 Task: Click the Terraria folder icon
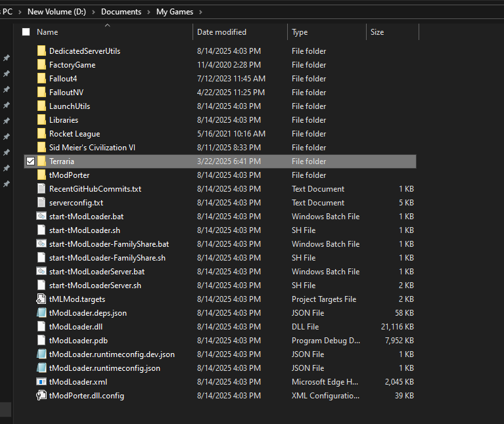coord(41,161)
